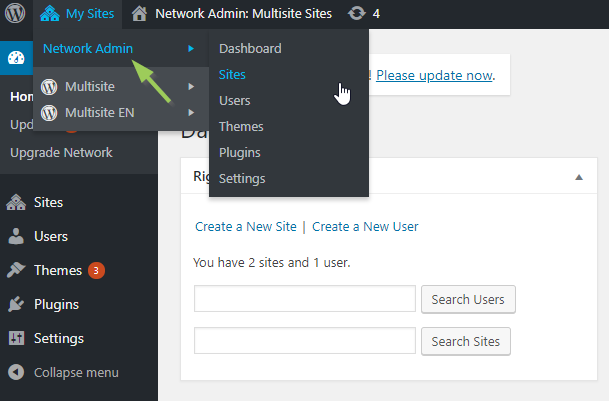Click the Network Admin home icon
The width and height of the screenshot is (609, 401).
click(141, 14)
